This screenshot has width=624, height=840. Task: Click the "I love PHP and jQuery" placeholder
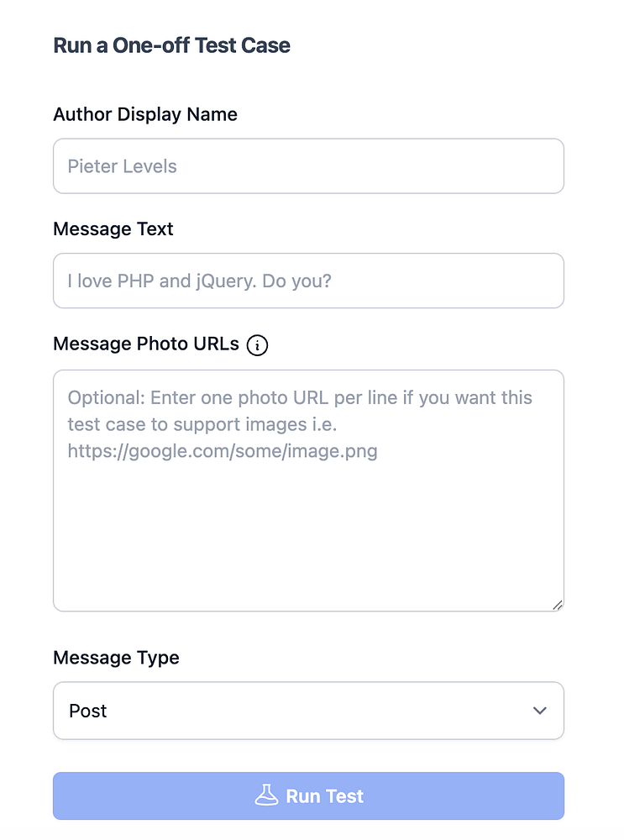point(200,281)
